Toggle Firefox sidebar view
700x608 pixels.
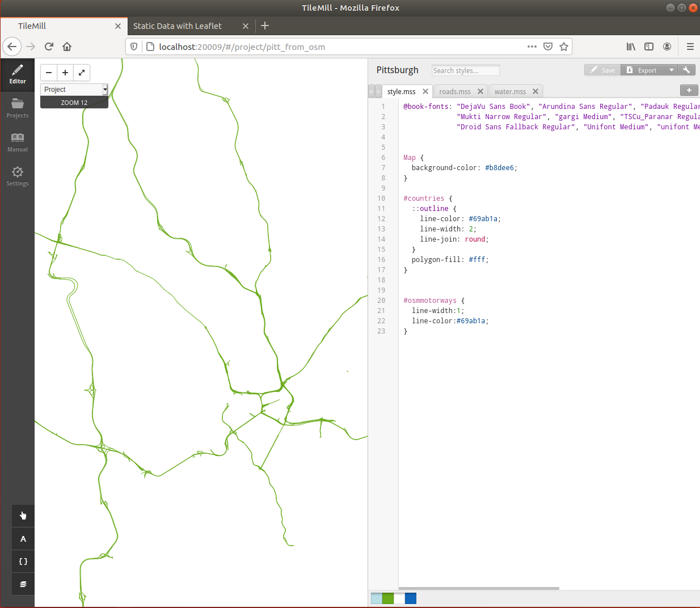coord(649,47)
